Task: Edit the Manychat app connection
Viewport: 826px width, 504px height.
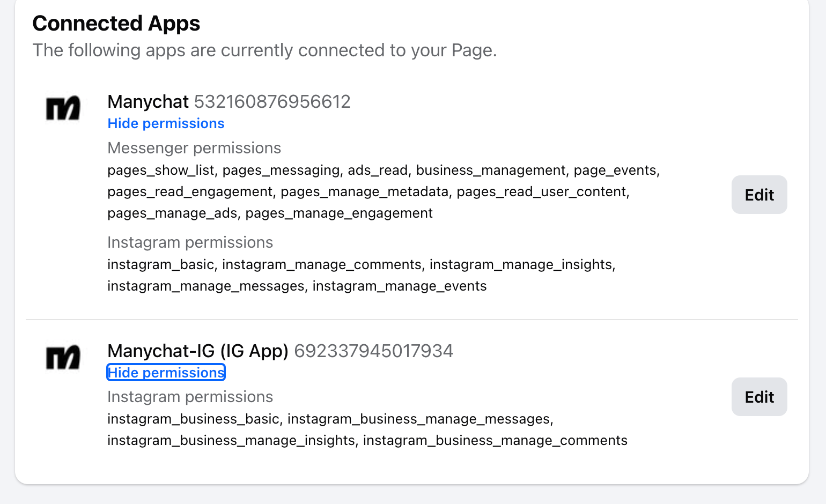Action: point(759,195)
